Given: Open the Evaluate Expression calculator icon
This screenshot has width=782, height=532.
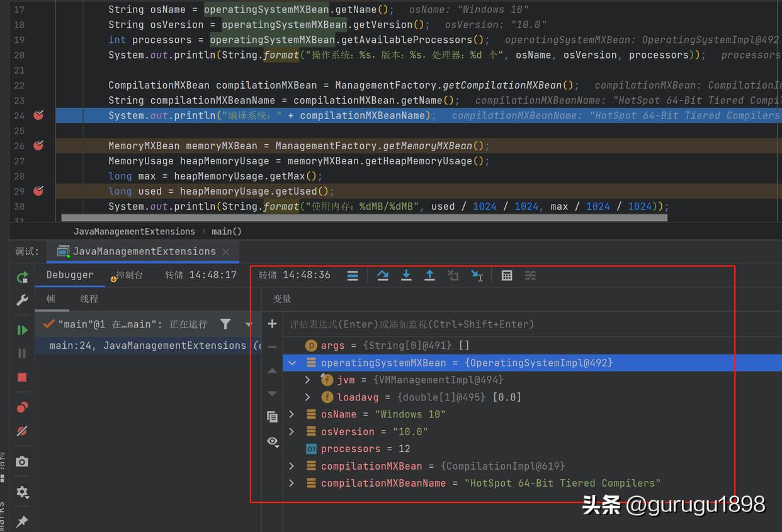Looking at the screenshot, I should click(507, 274).
